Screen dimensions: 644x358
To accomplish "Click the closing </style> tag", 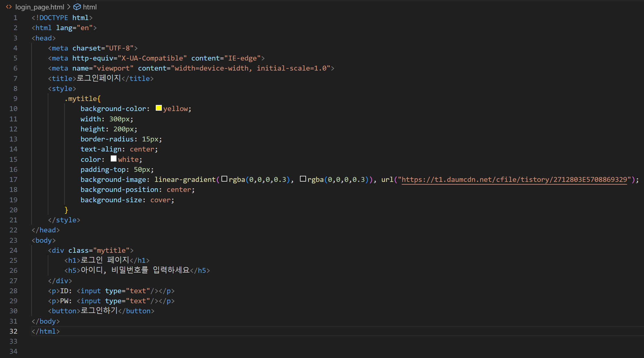I will [64, 220].
